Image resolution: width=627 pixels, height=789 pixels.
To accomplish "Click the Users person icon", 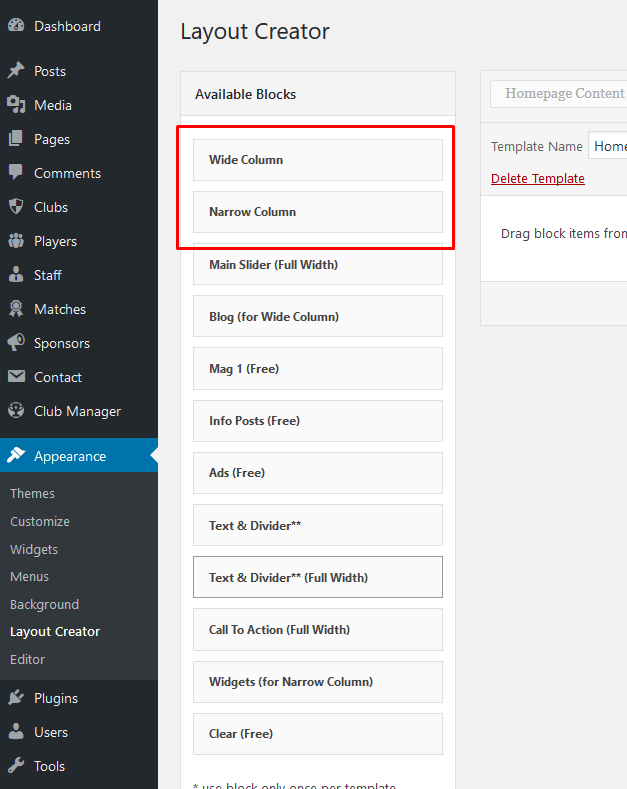I will (16, 731).
